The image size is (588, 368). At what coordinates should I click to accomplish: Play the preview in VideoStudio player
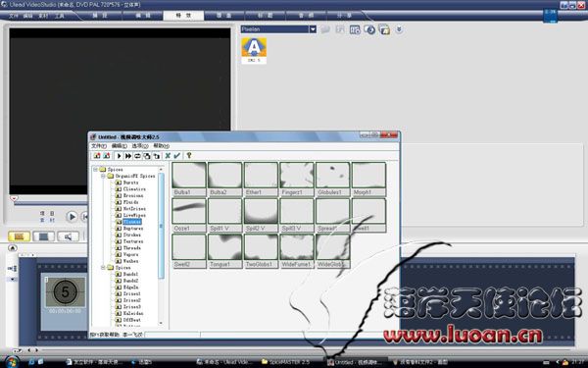click(72, 217)
